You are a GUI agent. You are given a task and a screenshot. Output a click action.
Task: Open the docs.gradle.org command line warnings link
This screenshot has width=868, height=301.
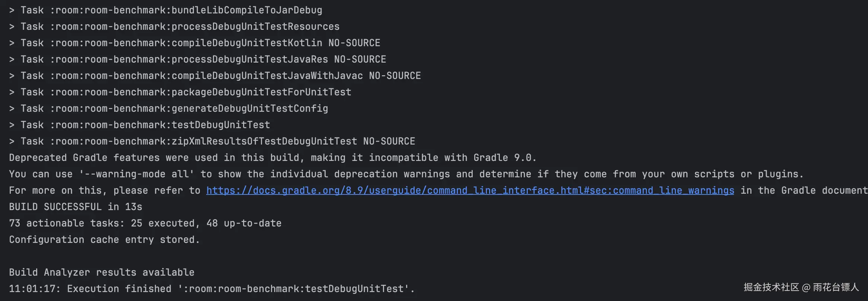click(470, 190)
